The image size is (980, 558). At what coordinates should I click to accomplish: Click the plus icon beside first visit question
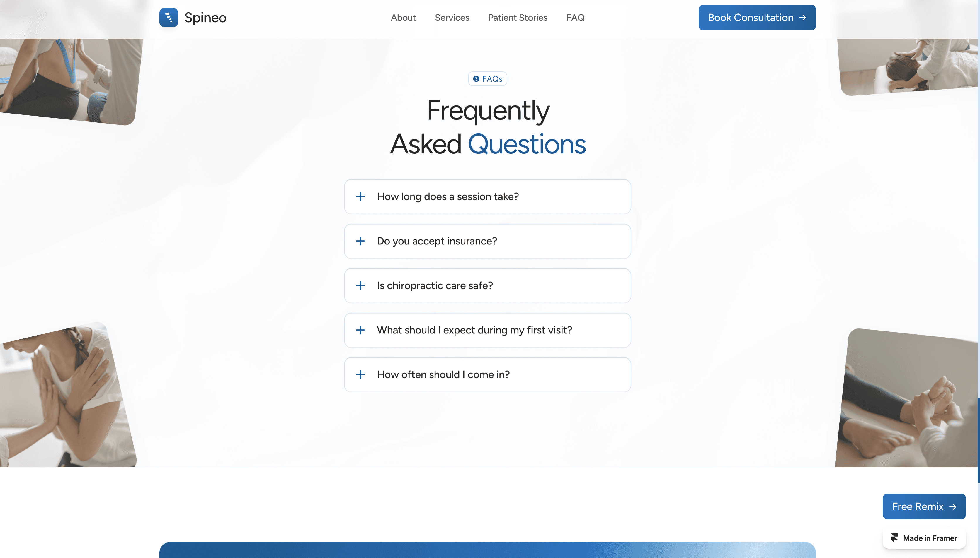pyautogui.click(x=360, y=330)
